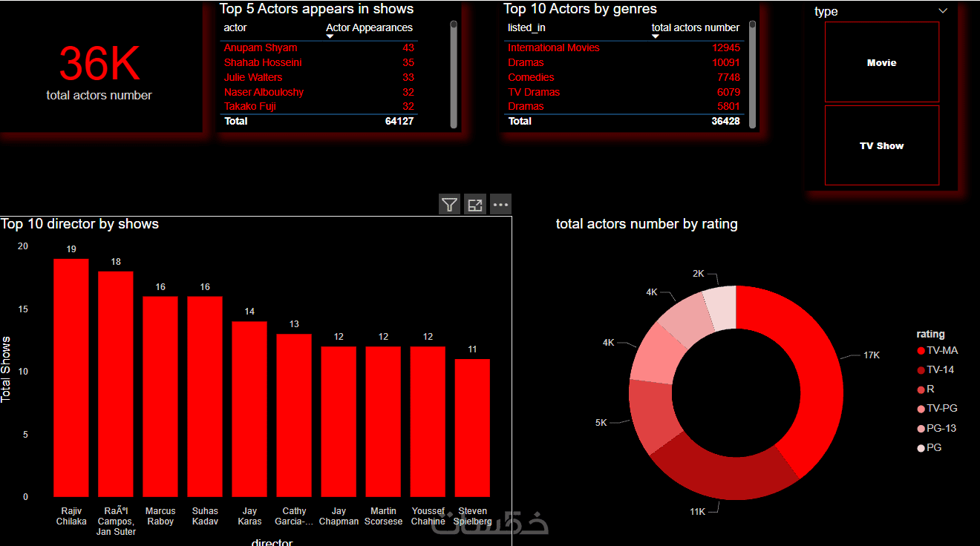Viewport: 980px width, 546px height.
Task: Select the PG legend entry
Action: click(x=930, y=447)
